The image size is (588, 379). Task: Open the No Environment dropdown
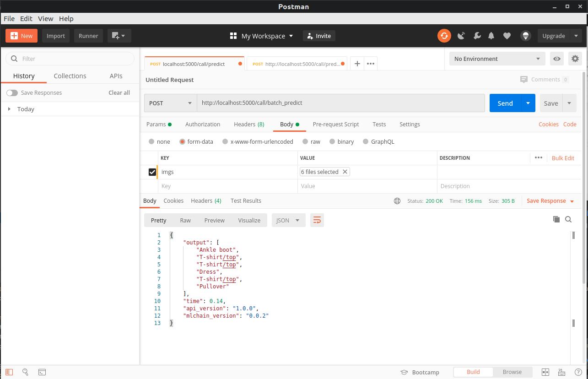coord(497,59)
